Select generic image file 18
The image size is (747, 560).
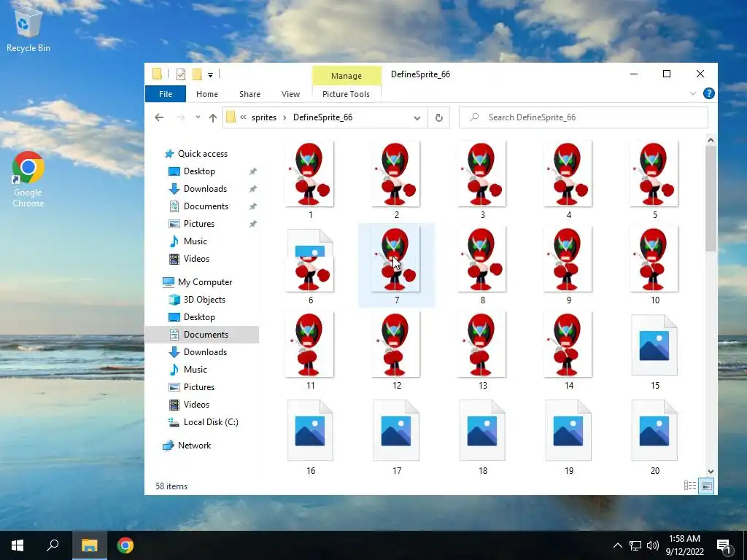(482, 437)
